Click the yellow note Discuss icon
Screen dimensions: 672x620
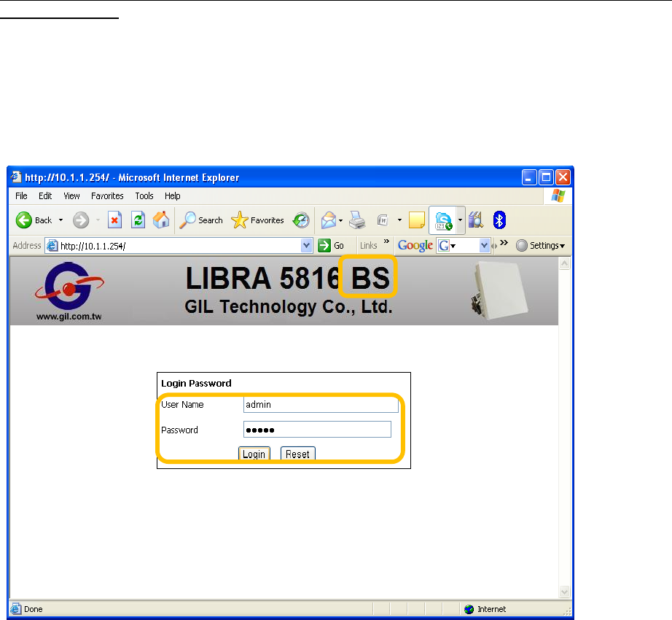tap(417, 220)
